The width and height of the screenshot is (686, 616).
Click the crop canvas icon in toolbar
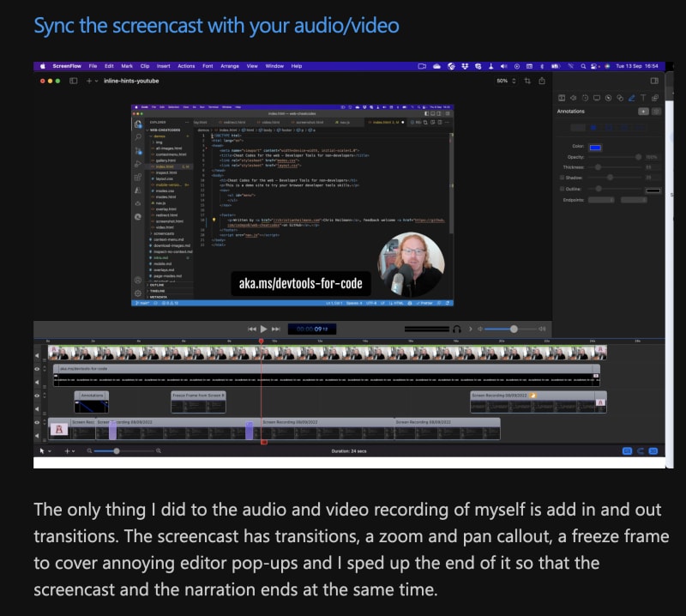coord(527,81)
